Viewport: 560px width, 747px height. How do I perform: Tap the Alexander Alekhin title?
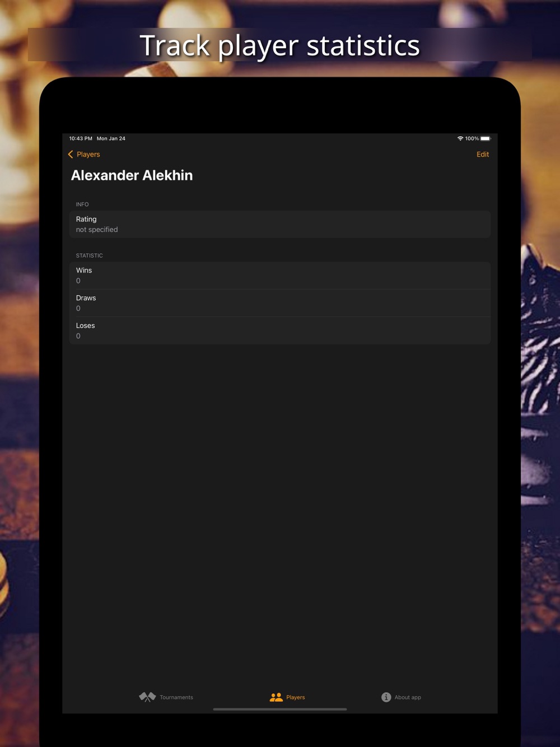pos(132,175)
